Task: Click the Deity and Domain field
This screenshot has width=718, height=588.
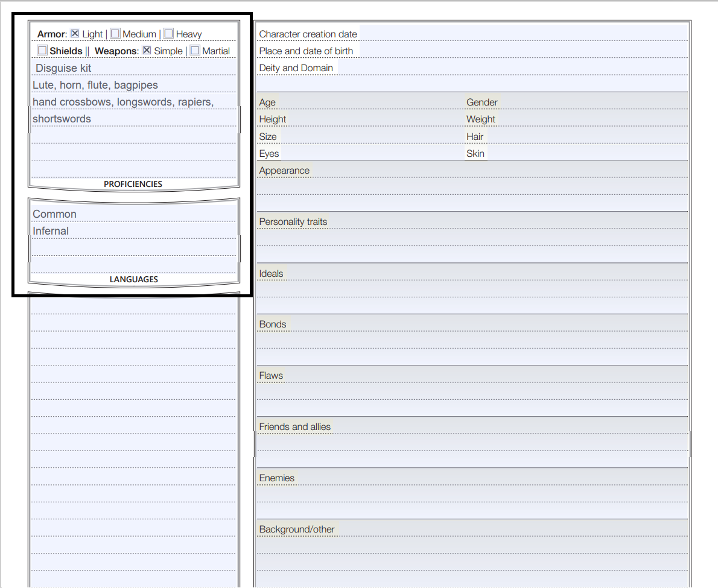Action: tap(513, 68)
